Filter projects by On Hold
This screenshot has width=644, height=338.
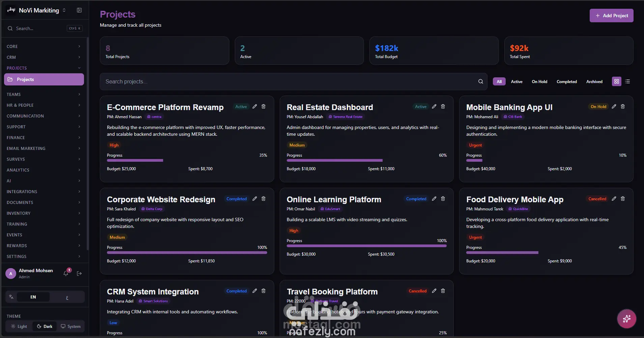pos(539,81)
